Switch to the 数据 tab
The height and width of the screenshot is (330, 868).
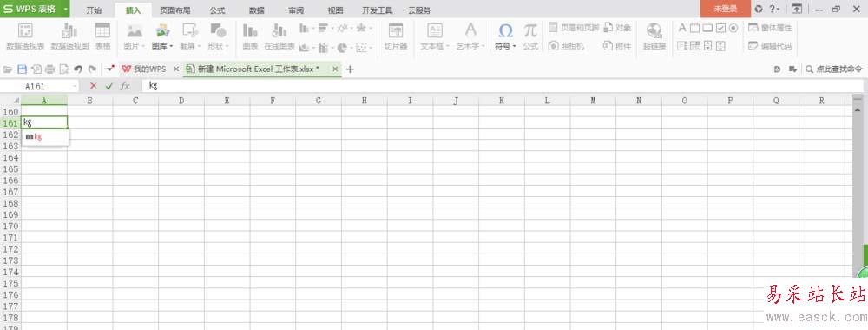point(256,10)
